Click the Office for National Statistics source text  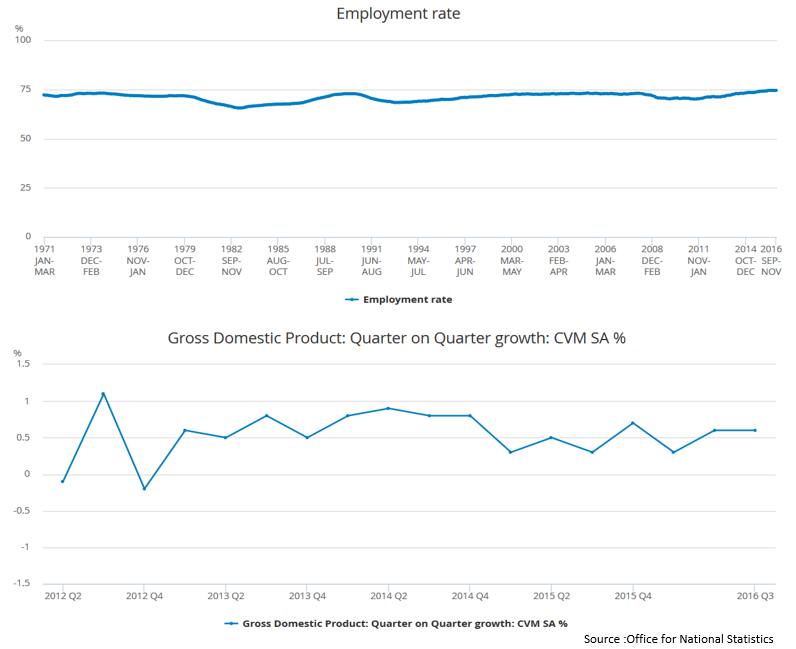[679, 639]
